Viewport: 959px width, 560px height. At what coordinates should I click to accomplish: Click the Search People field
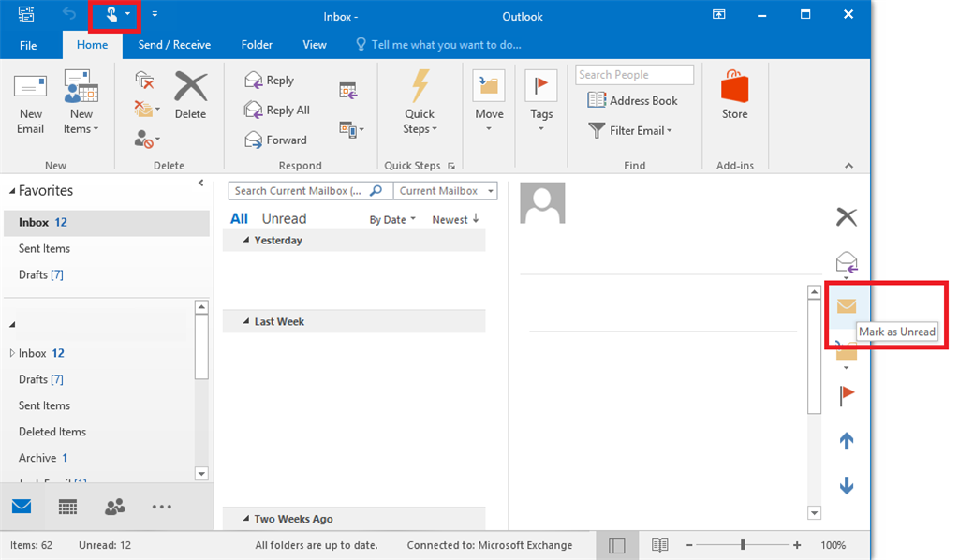pyautogui.click(x=634, y=75)
